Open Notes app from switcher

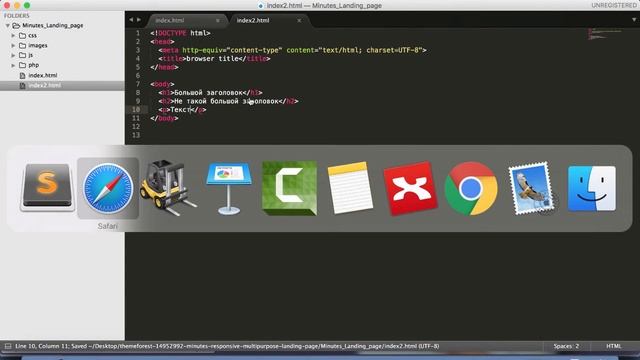coord(350,188)
